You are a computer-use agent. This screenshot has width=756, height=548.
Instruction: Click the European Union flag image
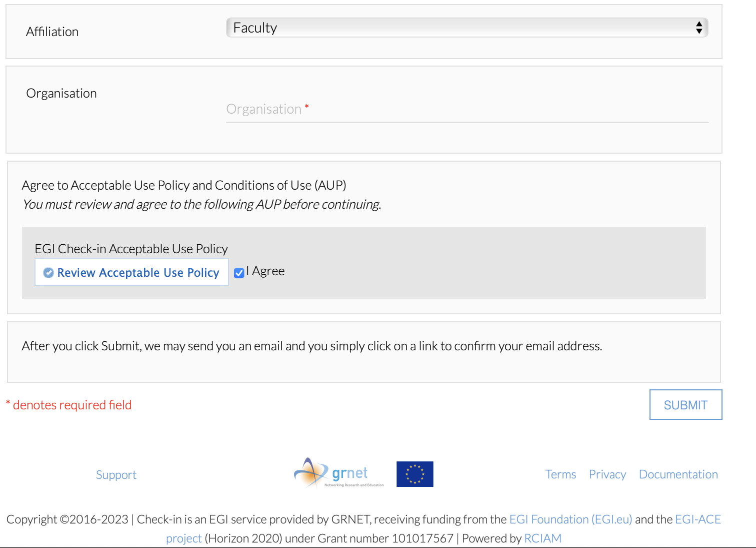pyautogui.click(x=414, y=474)
